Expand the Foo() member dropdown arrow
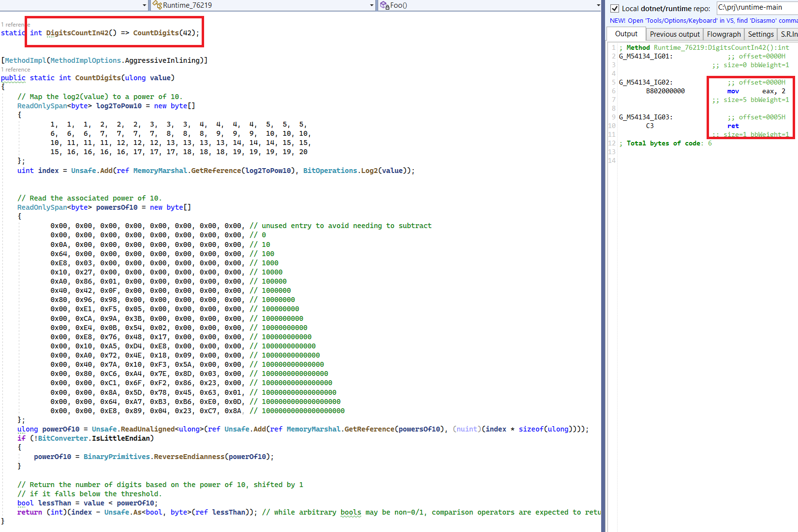 point(598,5)
